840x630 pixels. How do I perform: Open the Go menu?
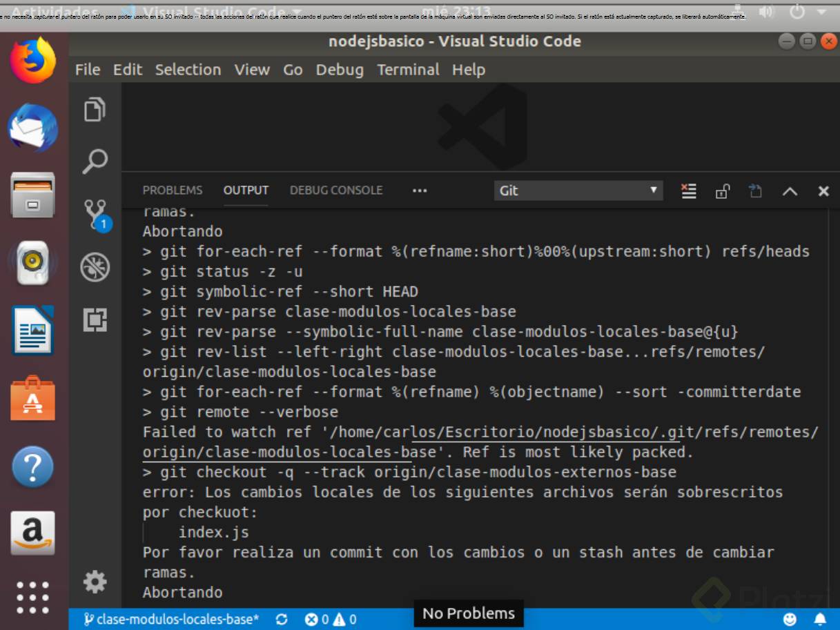point(293,70)
